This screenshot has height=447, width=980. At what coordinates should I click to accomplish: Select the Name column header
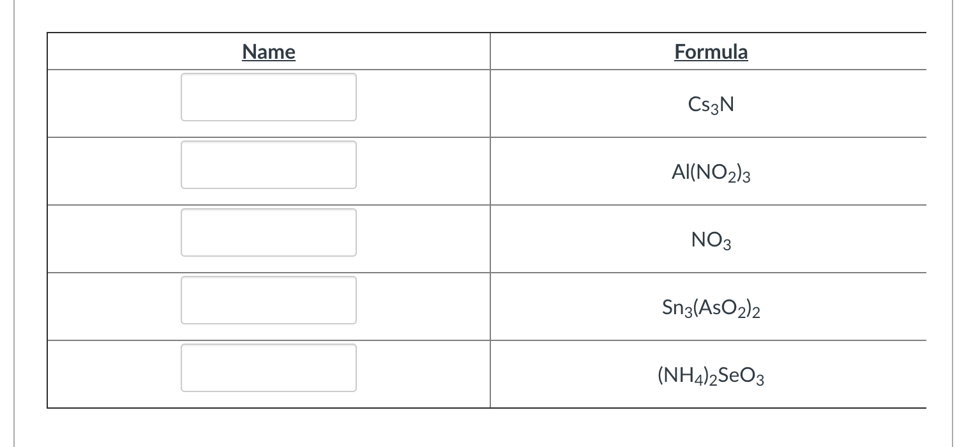(268, 52)
